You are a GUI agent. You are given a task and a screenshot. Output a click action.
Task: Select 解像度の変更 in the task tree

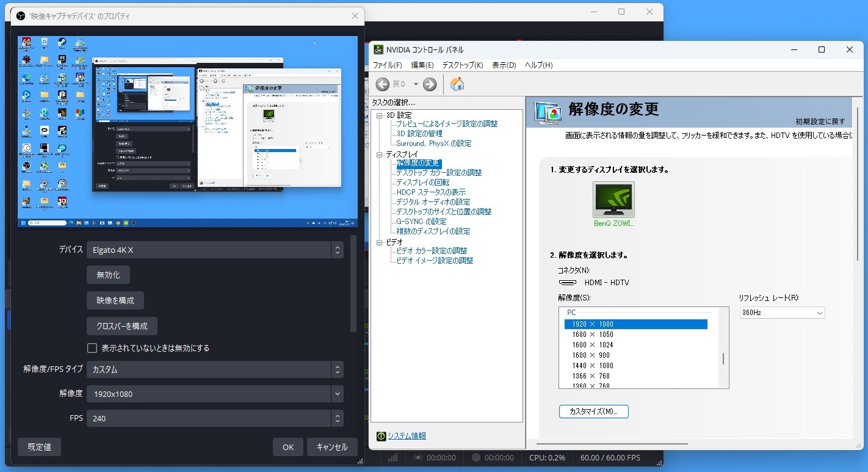[x=418, y=164]
